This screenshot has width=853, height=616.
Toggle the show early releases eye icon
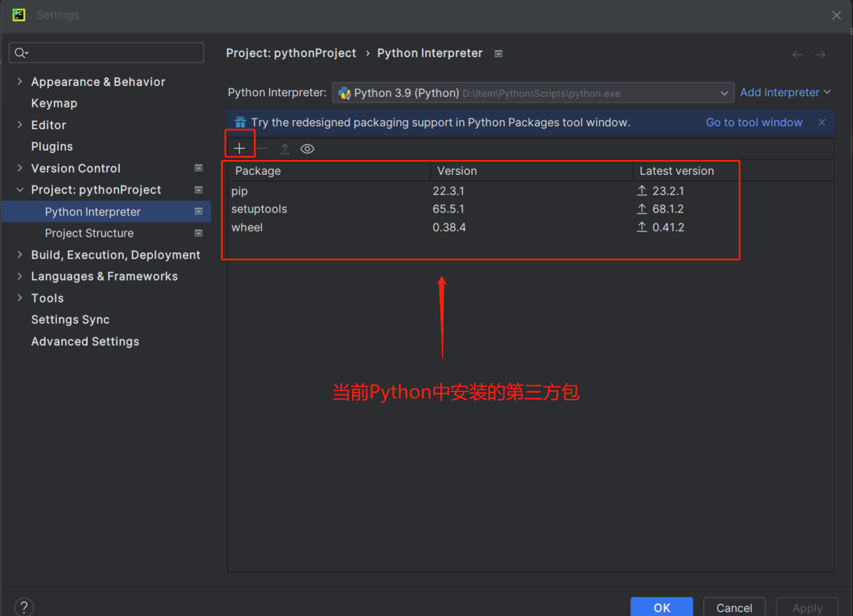pyautogui.click(x=307, y=149)
